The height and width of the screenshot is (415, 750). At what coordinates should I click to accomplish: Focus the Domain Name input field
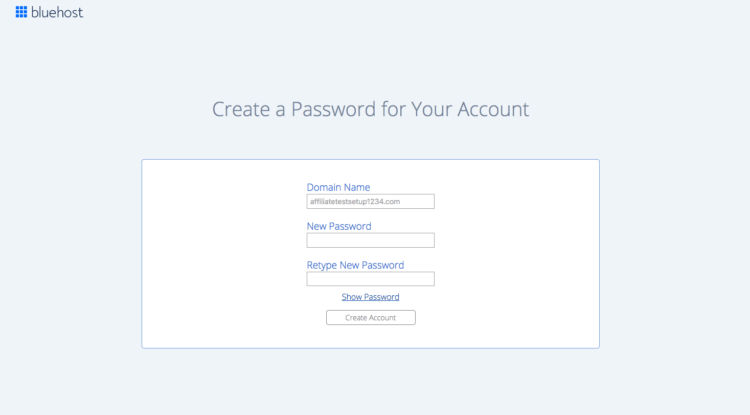(x=370, y=201)
